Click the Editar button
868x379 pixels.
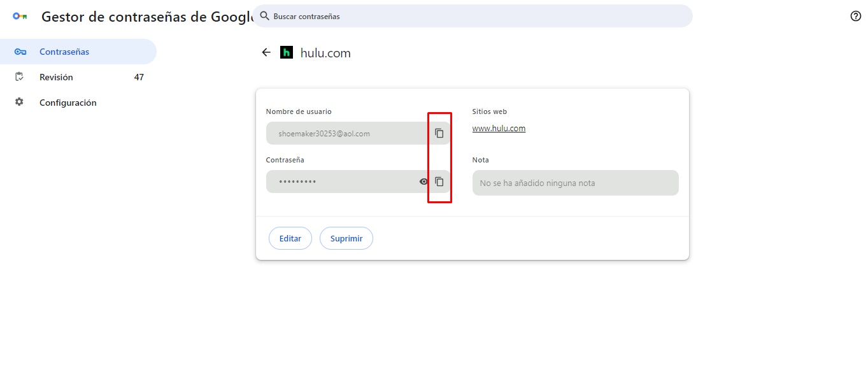(x=290, y=238)
